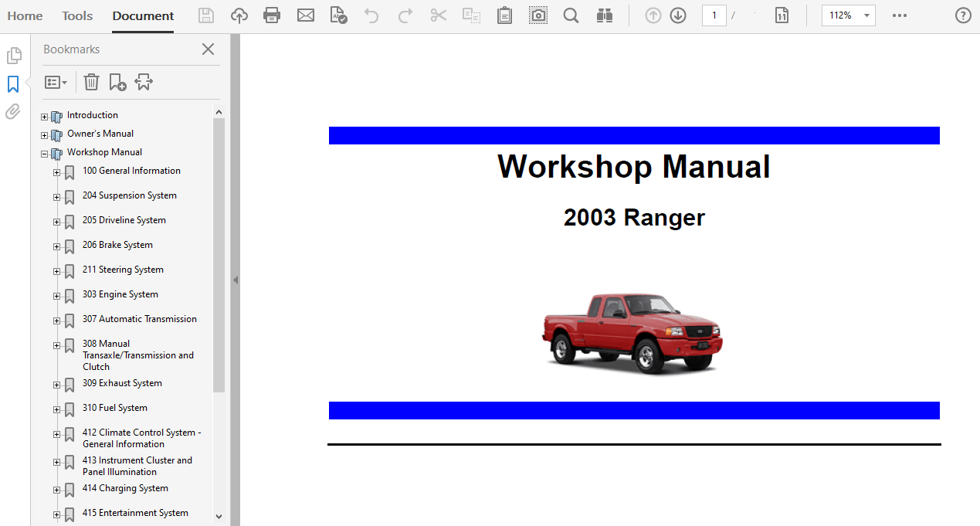Jump to 310 Fuel System bookmark
980x526 pixels.
[114, 408]
